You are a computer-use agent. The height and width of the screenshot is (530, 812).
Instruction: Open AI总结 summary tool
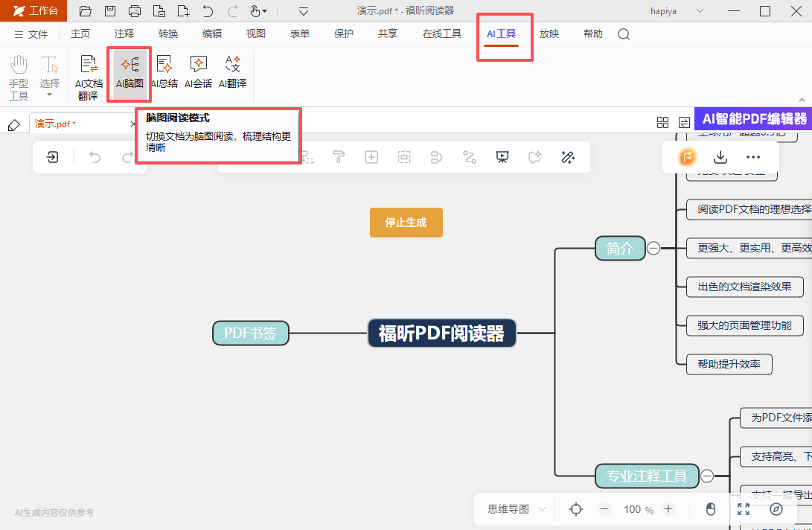(x=164, y=72)
